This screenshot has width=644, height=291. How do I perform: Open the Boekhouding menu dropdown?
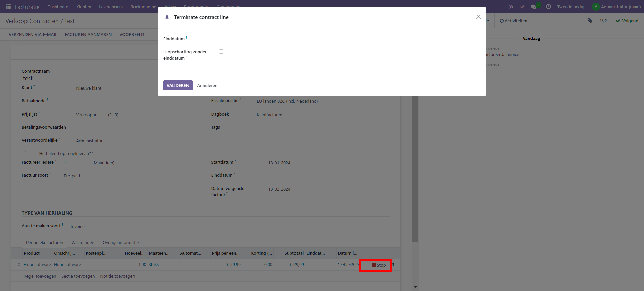click(143, 7)
